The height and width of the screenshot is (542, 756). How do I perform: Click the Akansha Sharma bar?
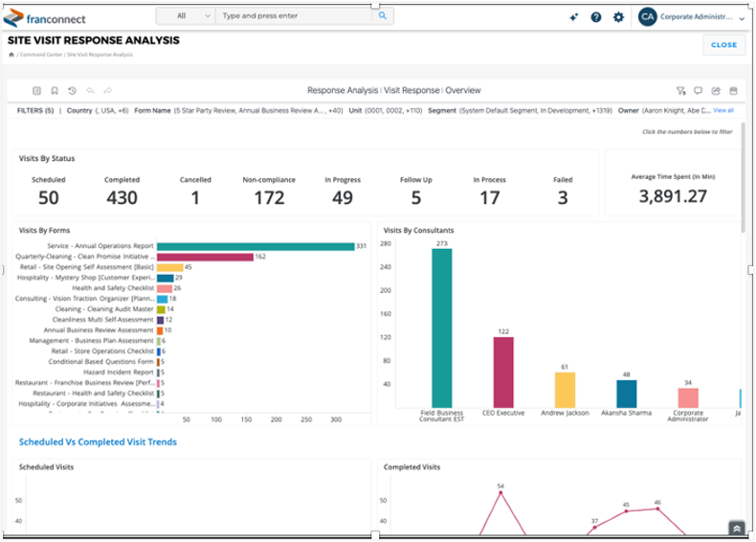coord(626,394)
